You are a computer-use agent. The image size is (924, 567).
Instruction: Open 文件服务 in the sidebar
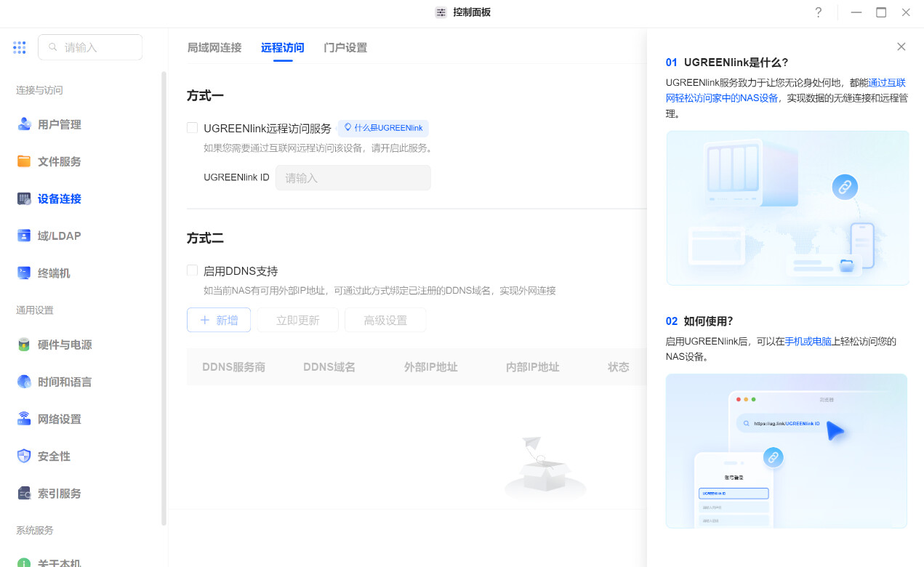point(59,161)
